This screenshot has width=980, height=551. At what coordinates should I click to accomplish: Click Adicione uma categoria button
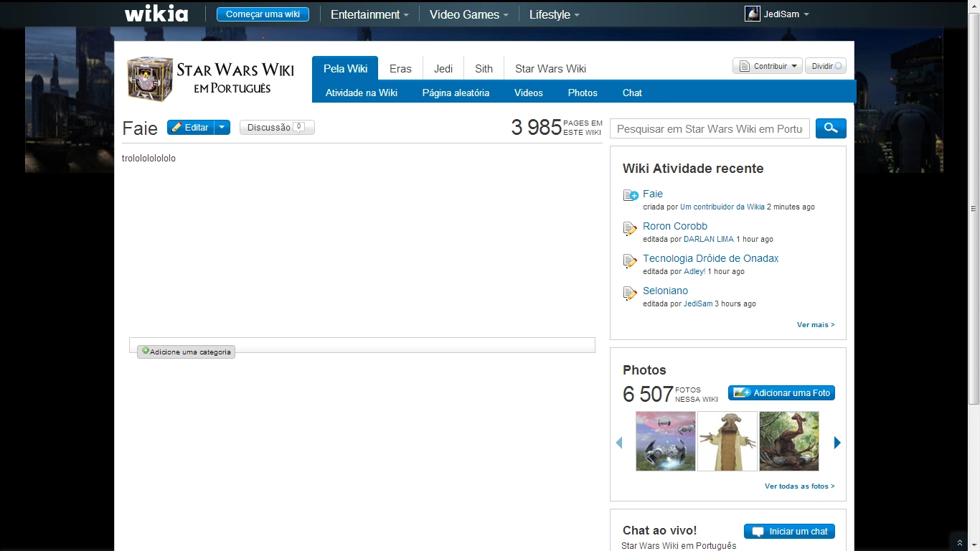186,352
